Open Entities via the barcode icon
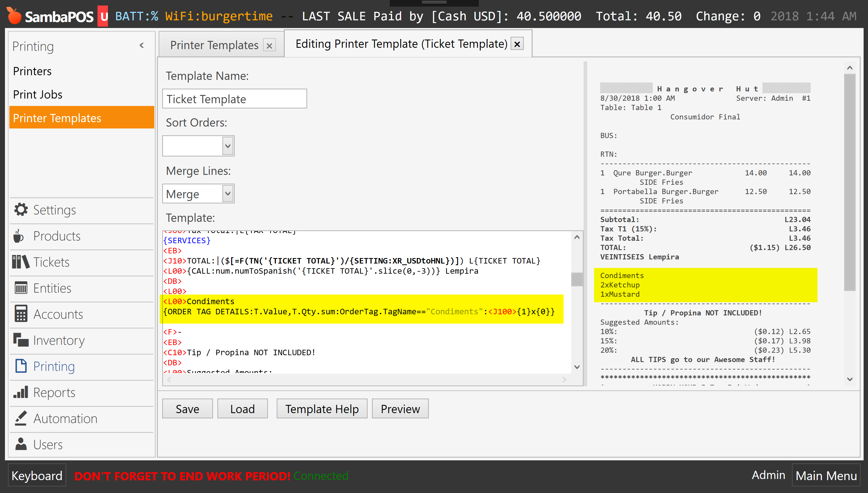This screenshot has height=493, width=868. [x=21, y=288]
